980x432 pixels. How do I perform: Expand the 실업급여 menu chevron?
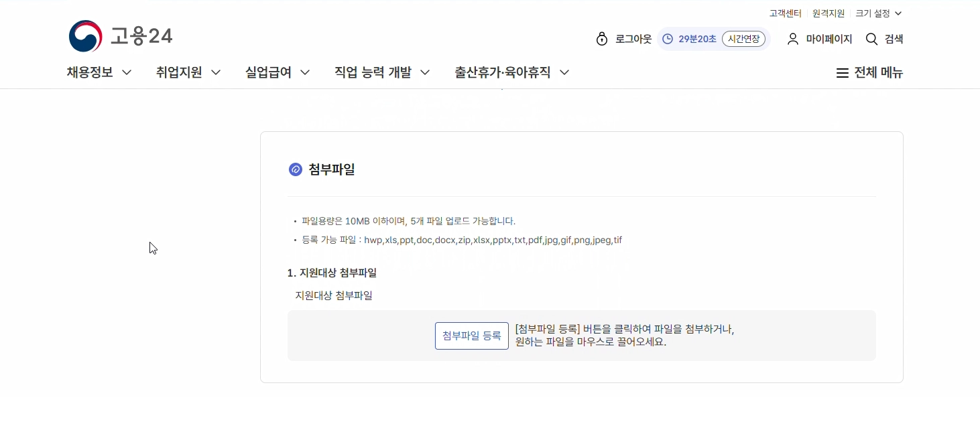[305, 72]
